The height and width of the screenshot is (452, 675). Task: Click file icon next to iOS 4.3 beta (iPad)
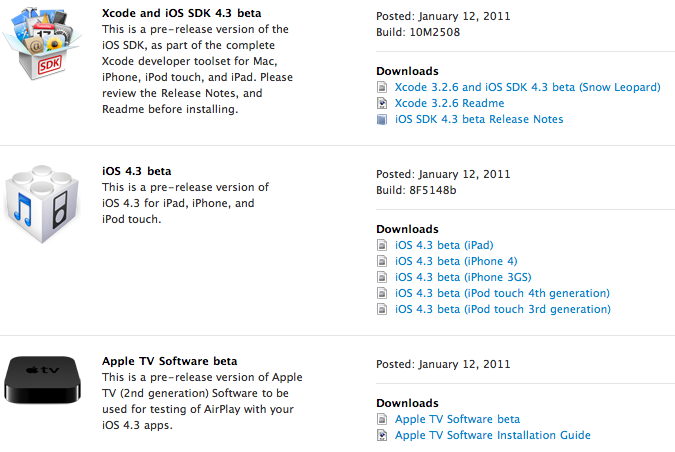[x=382, y=245]
